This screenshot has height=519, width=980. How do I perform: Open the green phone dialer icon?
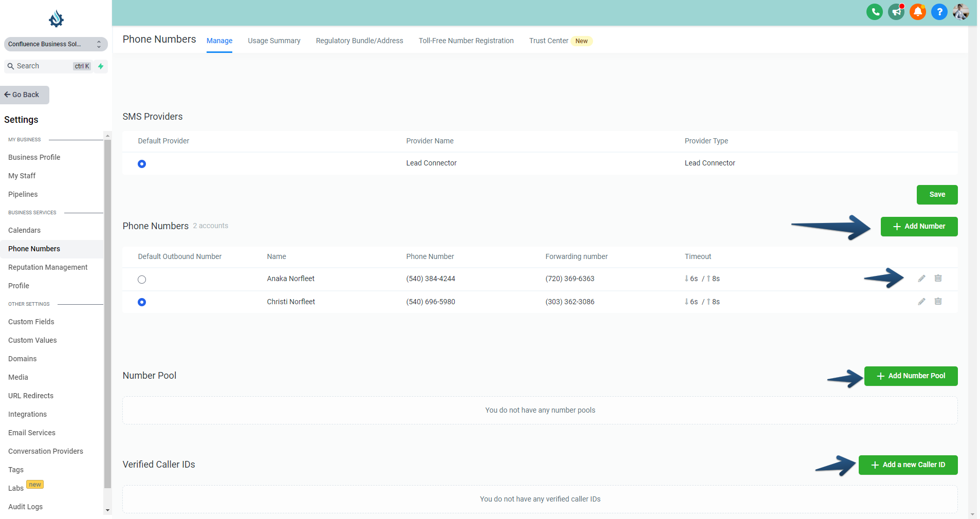click(x=874, y=12)
